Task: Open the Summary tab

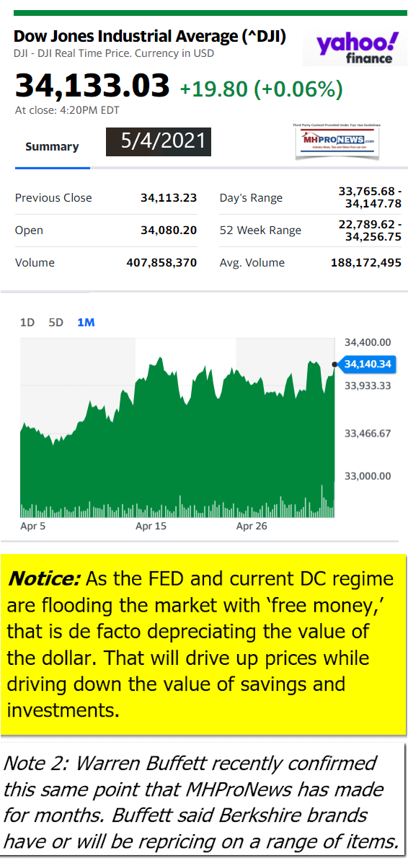Action: pos(52,146)
